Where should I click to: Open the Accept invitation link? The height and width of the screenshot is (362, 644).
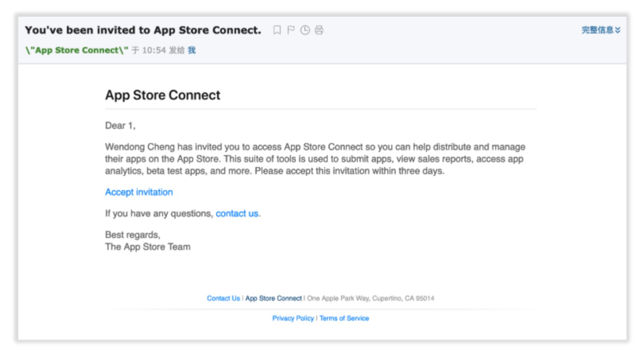[139, 192]
